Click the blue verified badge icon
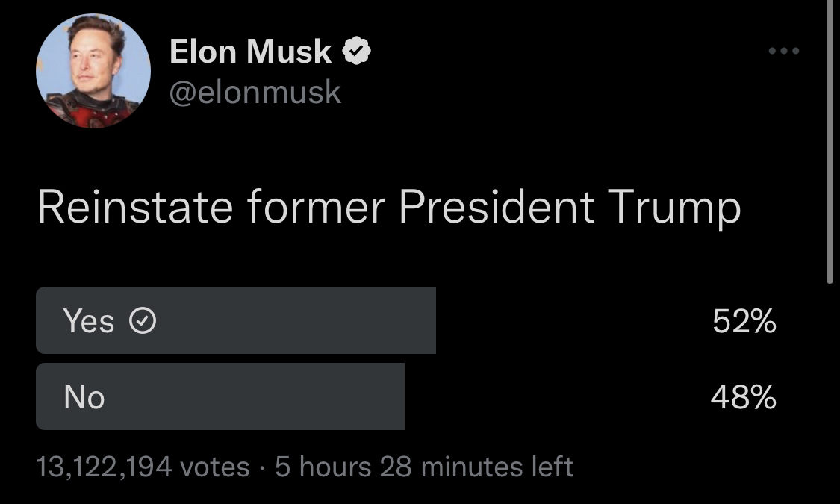Viewport: 840px width, 504px height. (x=357, y=52)
